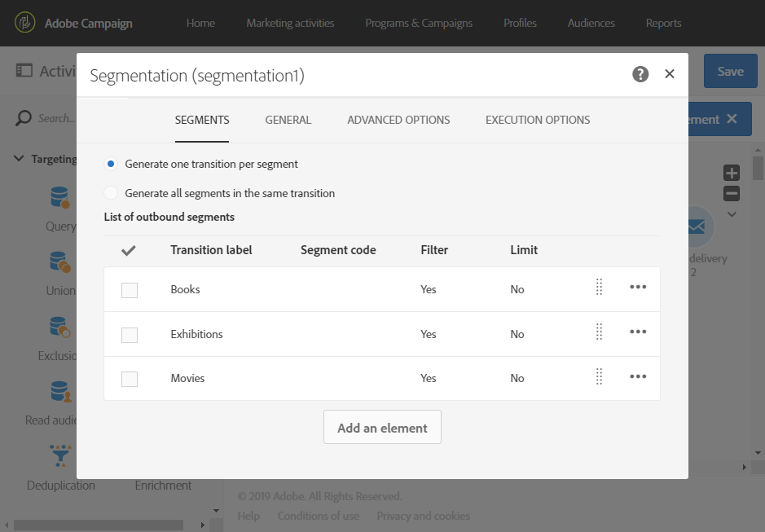
Task: Expand chevron below zoom controls
Action: coord(732,214)
